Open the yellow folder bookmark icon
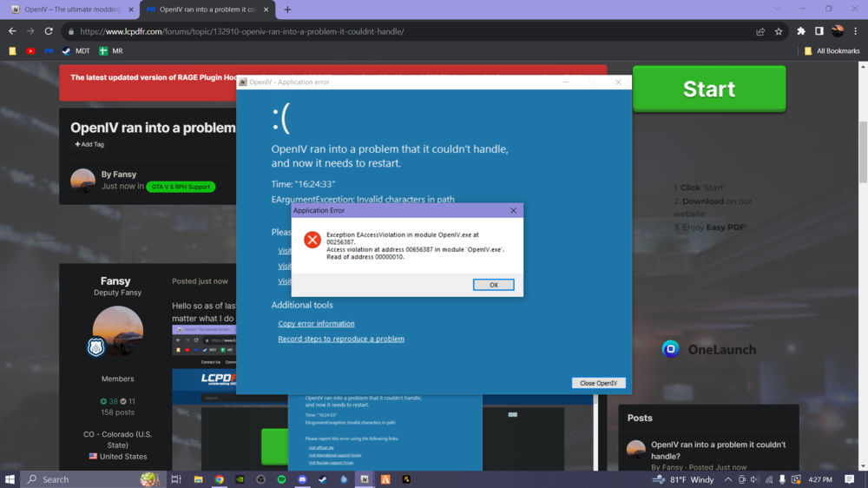This screenshot has width=868, height=488. coord(12,51)
